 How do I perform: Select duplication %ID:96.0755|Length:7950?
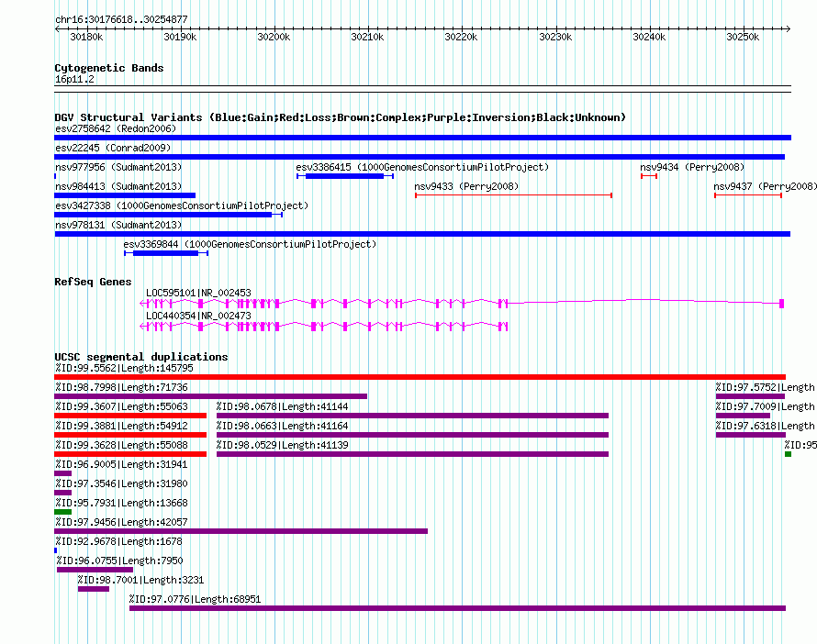click(120, 561)
